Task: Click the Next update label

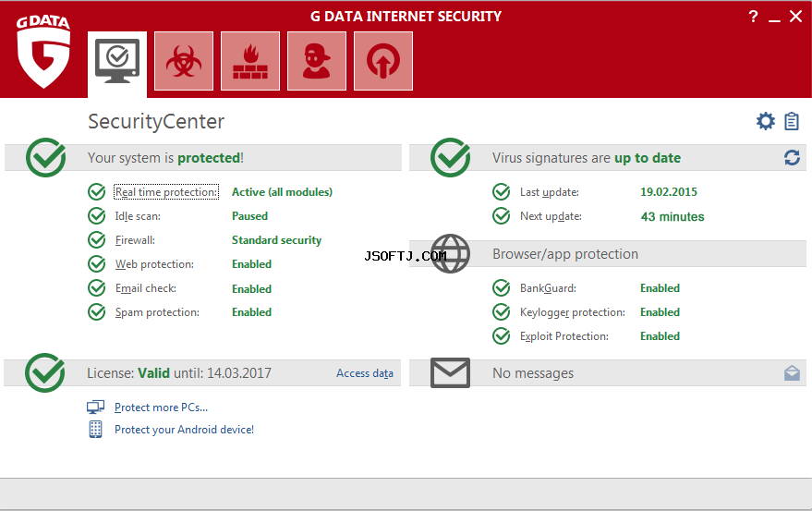Action: (x=551, y=216)
